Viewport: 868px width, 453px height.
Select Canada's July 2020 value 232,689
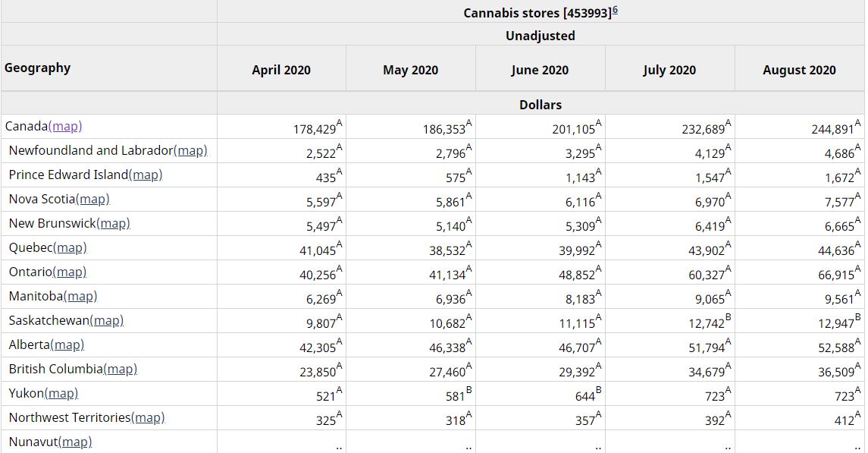pyautogui.click(x=704, y=129)
